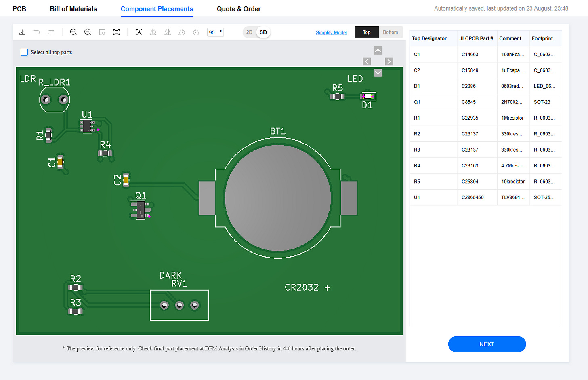The image size is (588, 380).
Task: Select the D1 LED on the board
Action: coord(367,96)
